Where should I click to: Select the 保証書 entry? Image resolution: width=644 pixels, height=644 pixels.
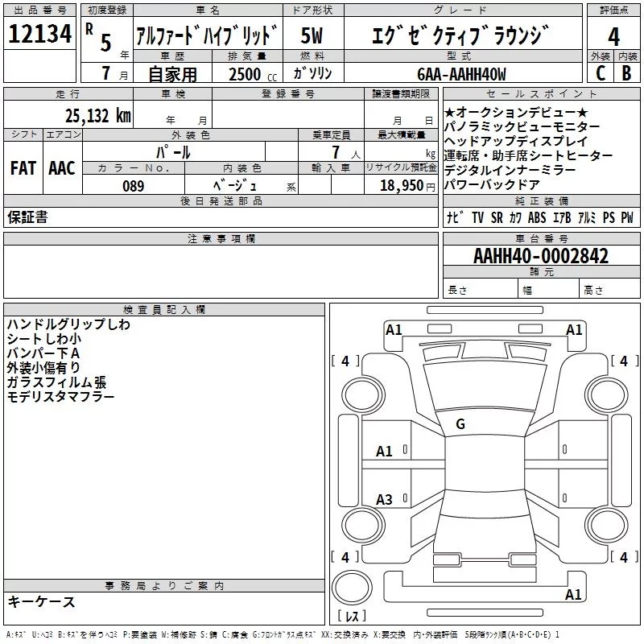coord(27,217)
